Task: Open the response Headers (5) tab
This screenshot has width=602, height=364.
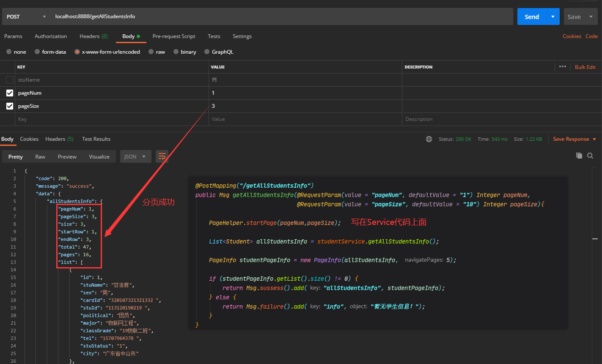Action: pyautogui.click(x=59, y=139)
